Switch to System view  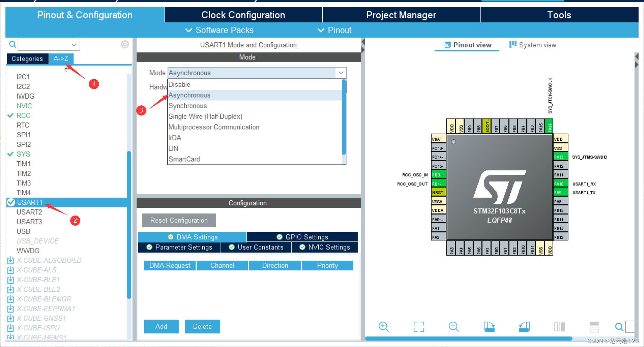(x=532, y=45)
